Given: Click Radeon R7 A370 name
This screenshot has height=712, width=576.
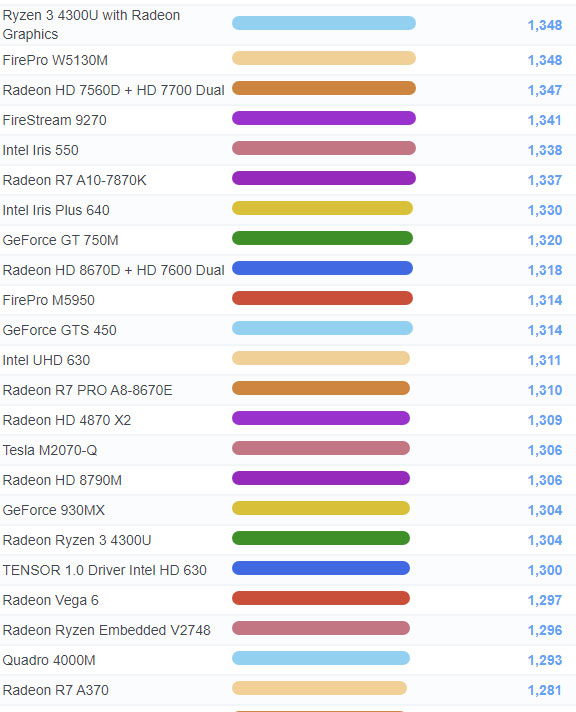Looking at the screenshot, I should [x=55, y=689].
